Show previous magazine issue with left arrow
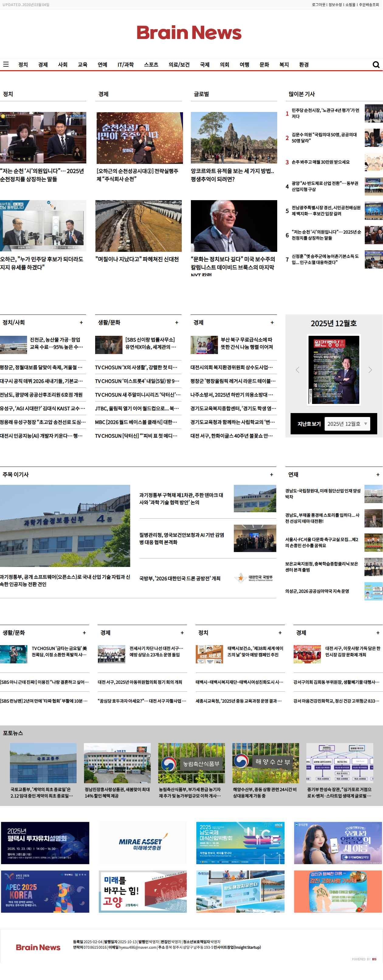Image resolution: width=383 pixels, height=980 pixels. click(297, 370)
